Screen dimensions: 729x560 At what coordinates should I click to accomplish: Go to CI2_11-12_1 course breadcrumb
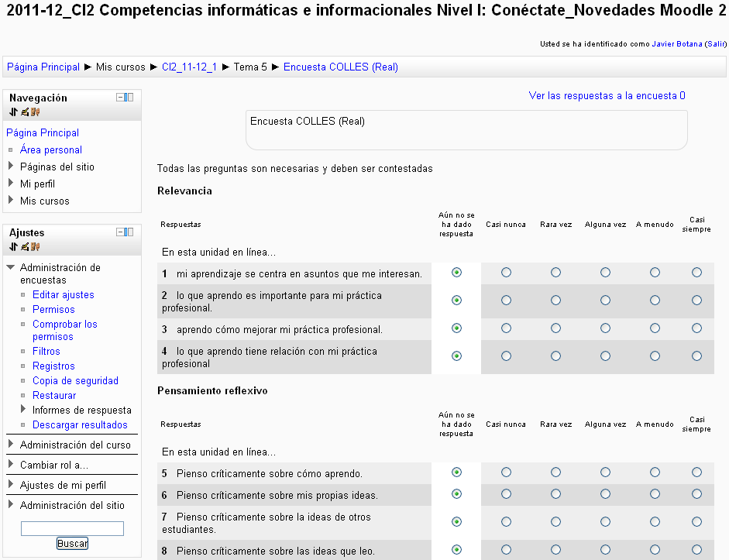click(x=189, y=67)
